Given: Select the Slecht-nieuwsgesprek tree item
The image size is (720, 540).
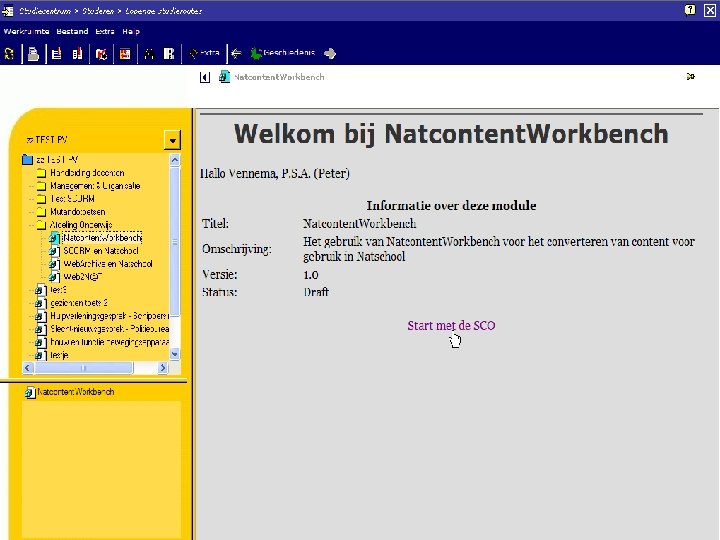Looking at the screenshot, I should [102, 329].
